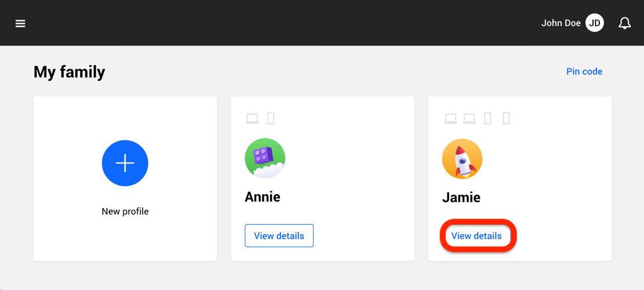The image size is (644, 290).
Task: Click Jamie's first laptop device icon
Action: coord(451,118)
